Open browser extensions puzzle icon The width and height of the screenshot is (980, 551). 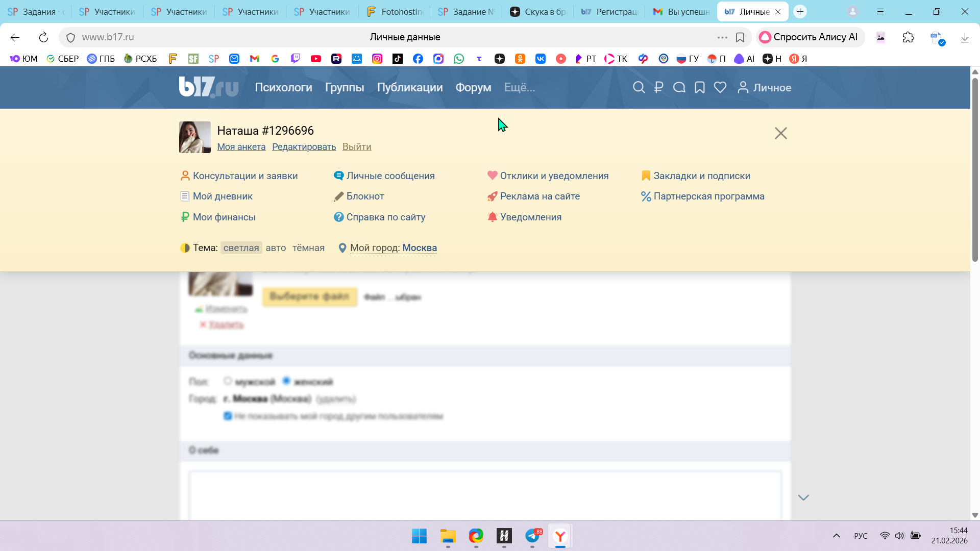pos(908,37)
